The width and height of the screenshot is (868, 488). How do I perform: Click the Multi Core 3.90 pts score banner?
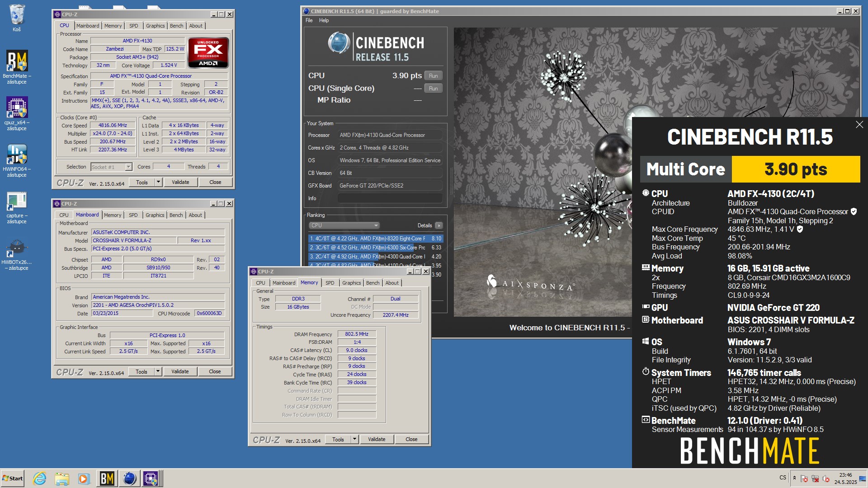click(750, 169)
